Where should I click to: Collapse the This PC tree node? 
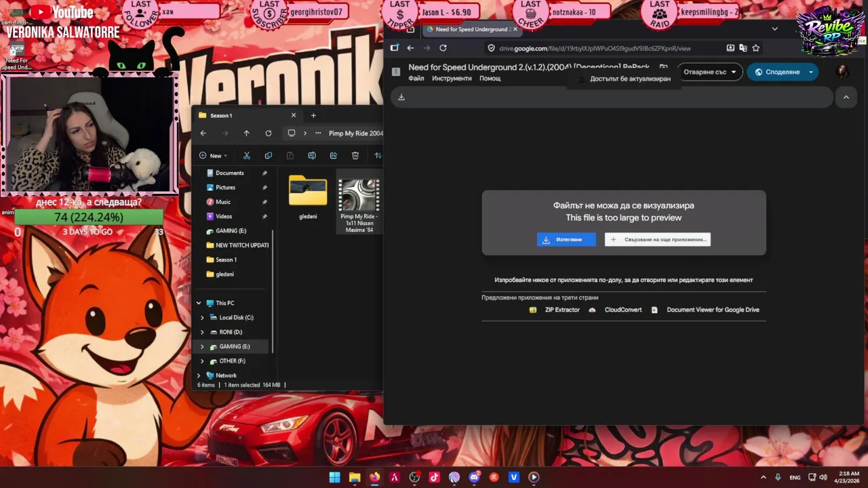(x=199, y=303)
